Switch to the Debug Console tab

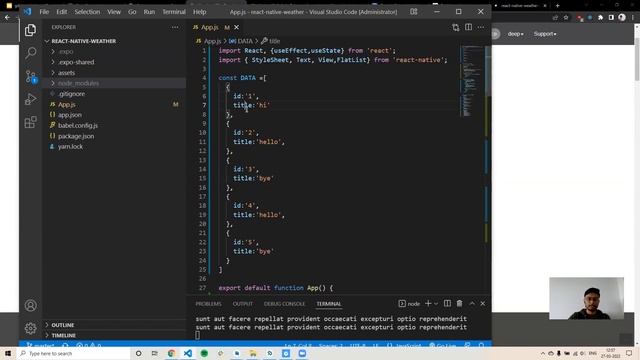coord(284,304)
